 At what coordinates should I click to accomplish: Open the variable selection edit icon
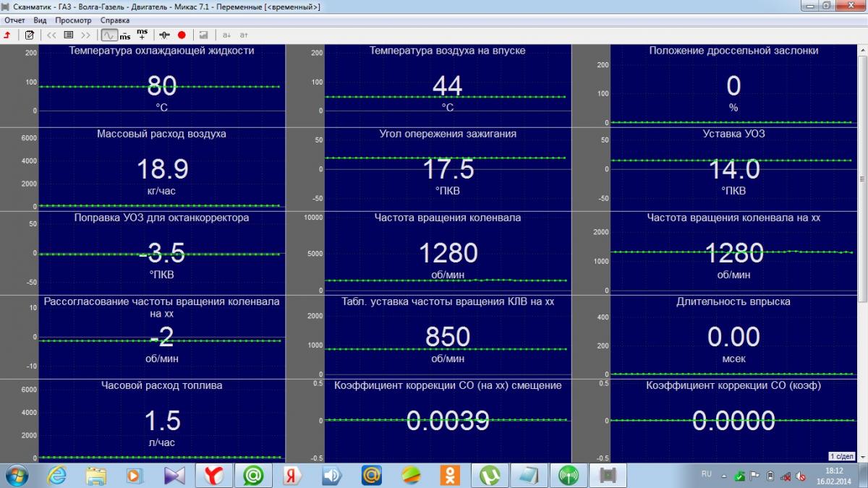[30, 35]
